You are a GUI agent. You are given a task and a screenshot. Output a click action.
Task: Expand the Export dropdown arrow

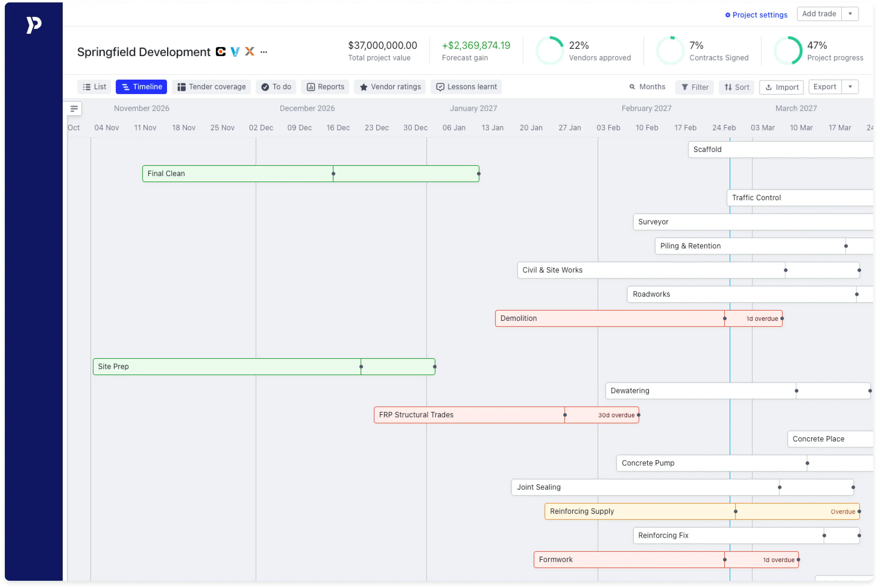[x=850, y=87]
